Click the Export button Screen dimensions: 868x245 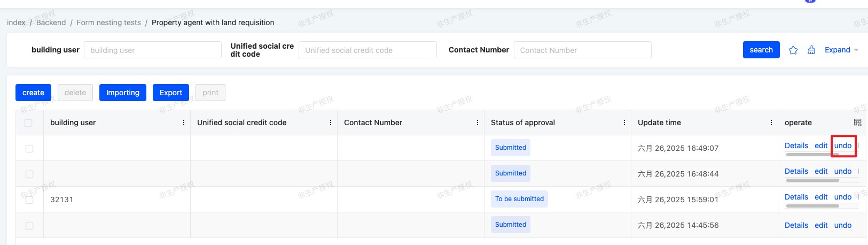coord(171,93)
